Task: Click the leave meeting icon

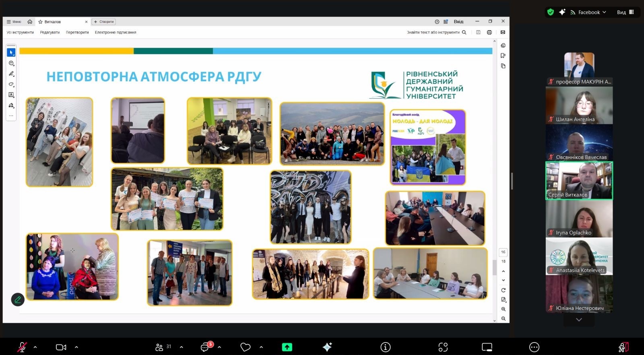Action: (623, 347)
